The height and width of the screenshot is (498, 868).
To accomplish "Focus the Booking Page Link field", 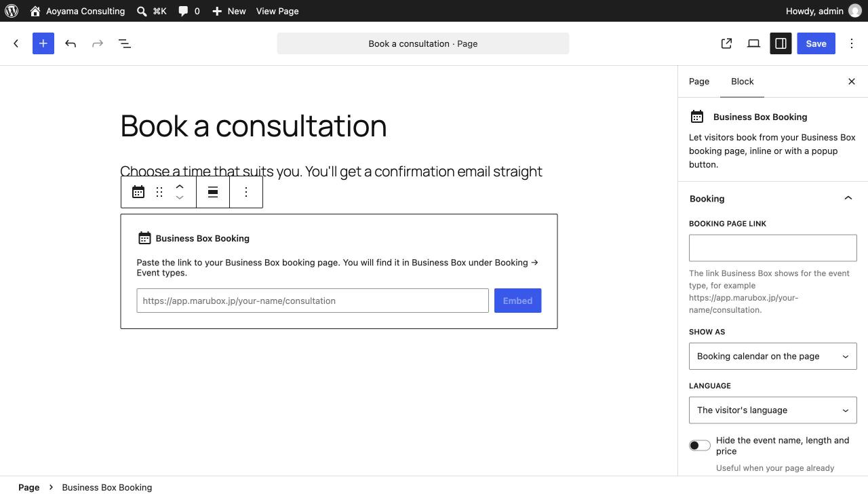I will pos(773,248).
